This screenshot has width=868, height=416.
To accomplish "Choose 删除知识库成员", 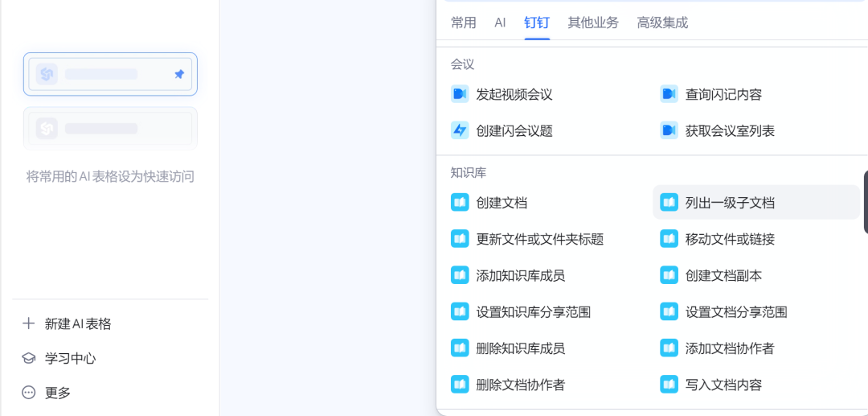I will click(x=520, y=348).
